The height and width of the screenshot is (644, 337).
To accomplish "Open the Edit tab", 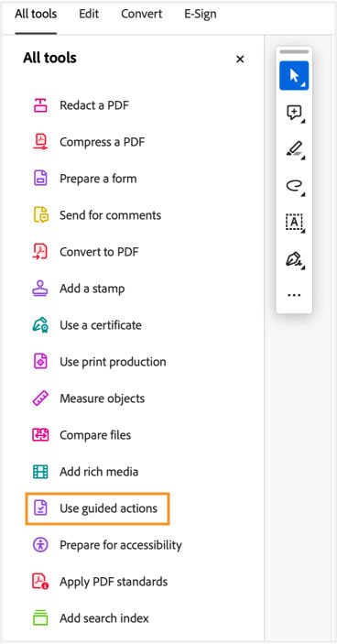I will pyautogui.click(x=89, y=14).
